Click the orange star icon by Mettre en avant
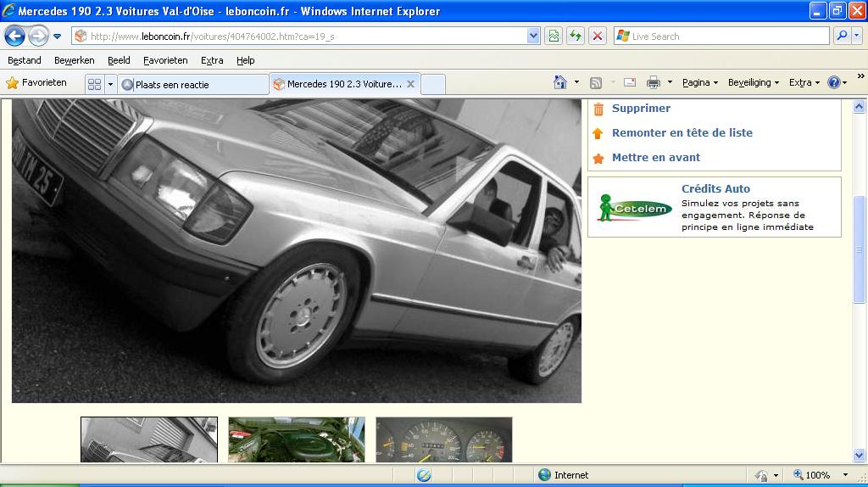The image size is (868, 487). [x=598, y=159]
